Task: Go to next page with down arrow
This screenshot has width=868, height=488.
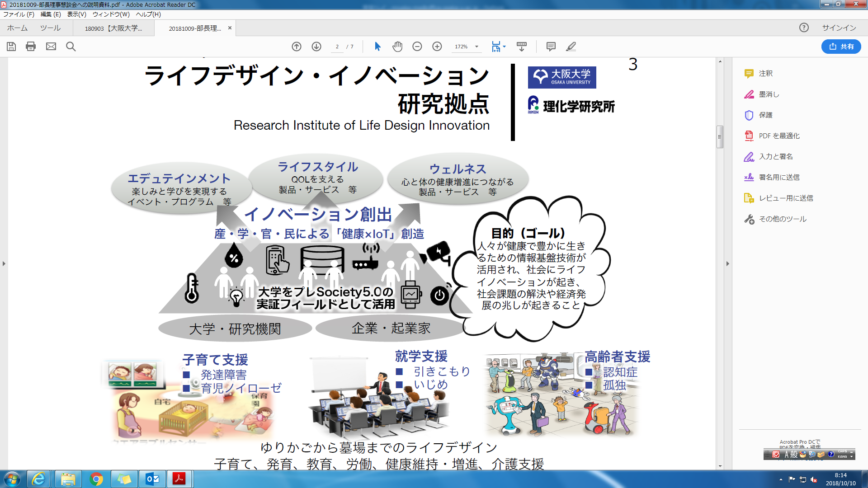Action: click(316, 47)
